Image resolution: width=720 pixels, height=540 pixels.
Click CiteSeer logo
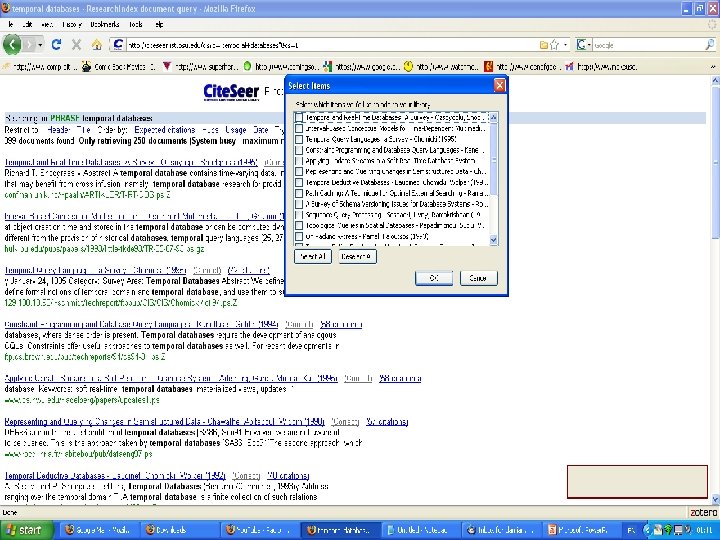click(231, 92)
